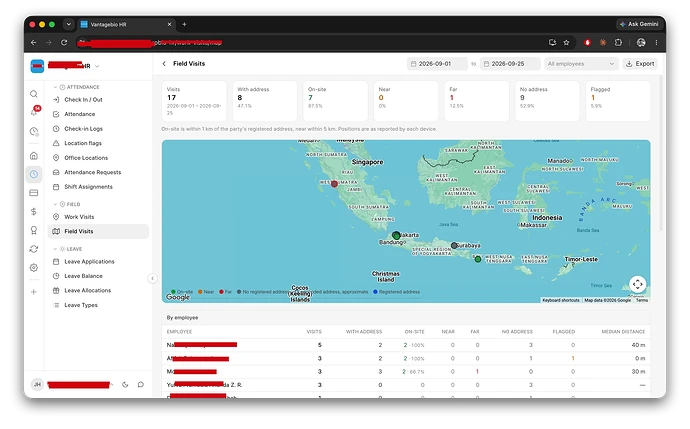Open Leave Applications

(98, 262)
